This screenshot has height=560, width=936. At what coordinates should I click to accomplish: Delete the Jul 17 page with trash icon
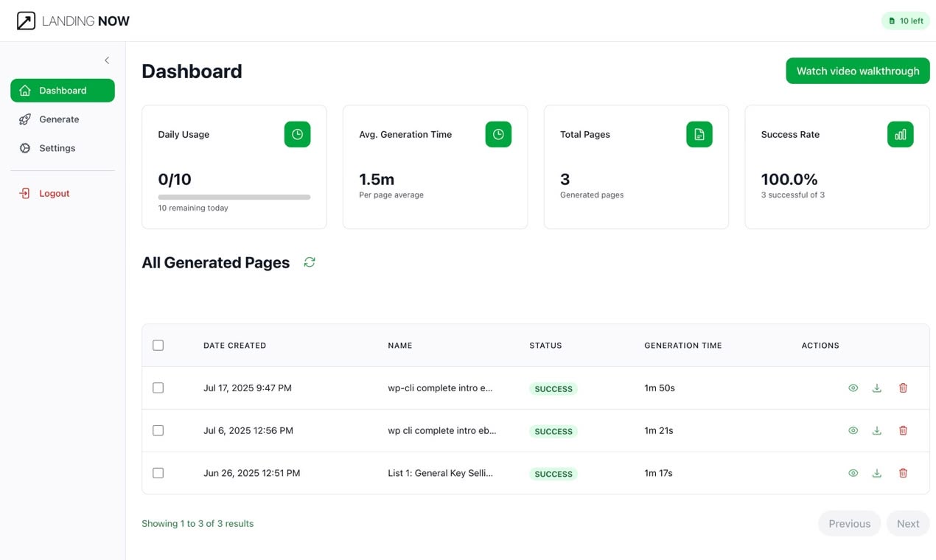(x=903, y=388)
